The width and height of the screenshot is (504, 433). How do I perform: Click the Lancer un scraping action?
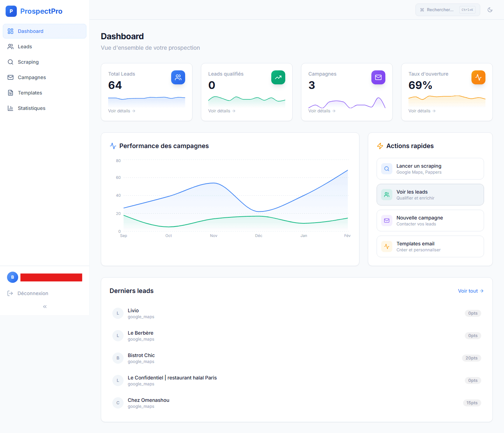[x=430, y=168]
